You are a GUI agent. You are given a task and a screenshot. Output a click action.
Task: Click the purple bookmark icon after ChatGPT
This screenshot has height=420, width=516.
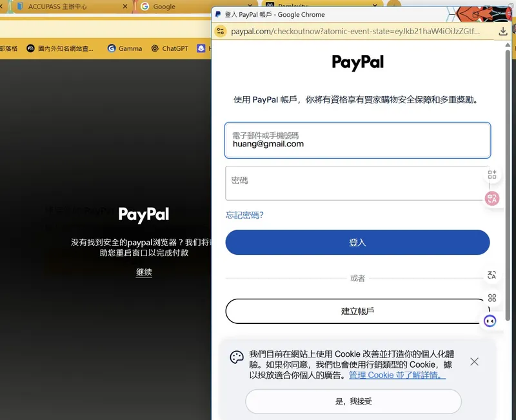(201, 48)
